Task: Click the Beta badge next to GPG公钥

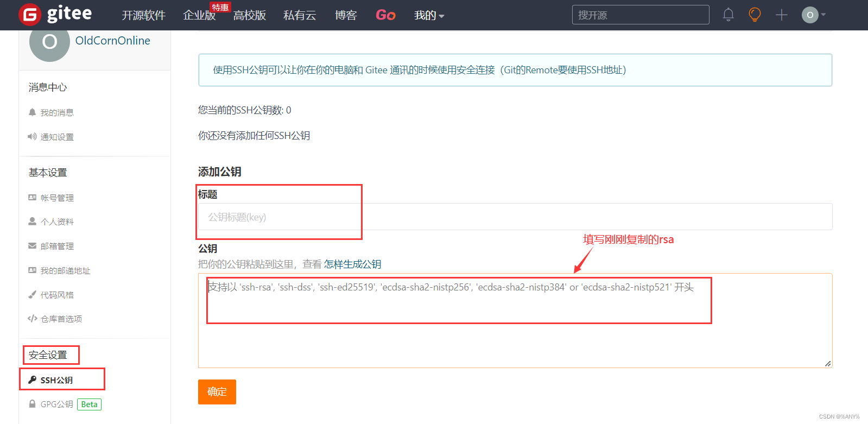Action: 89,404
